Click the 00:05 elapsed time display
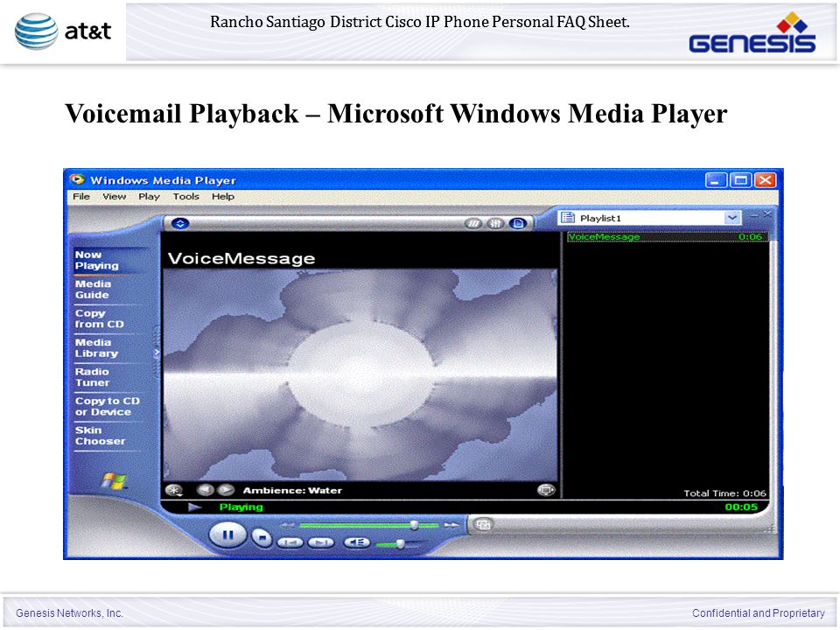 (741, 507)
